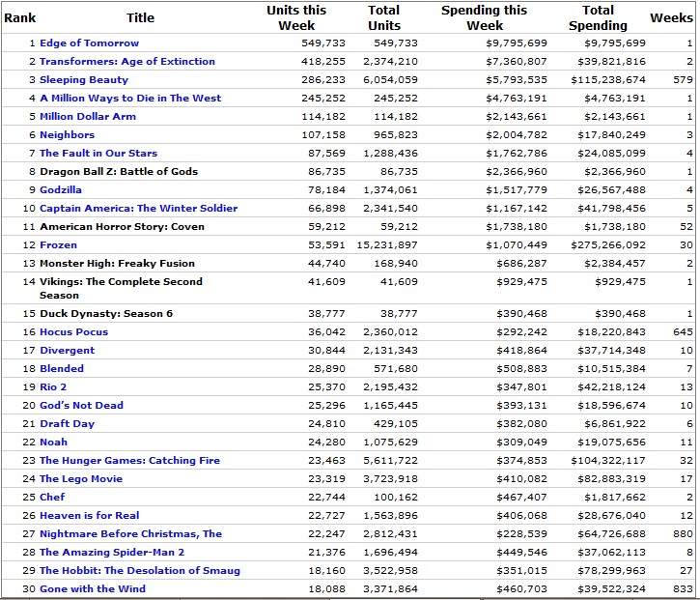The image size is (700, 600).
Task: Open the Edge of Tomorrow title link
Action: pyautogui.click(x=89, y=43)
